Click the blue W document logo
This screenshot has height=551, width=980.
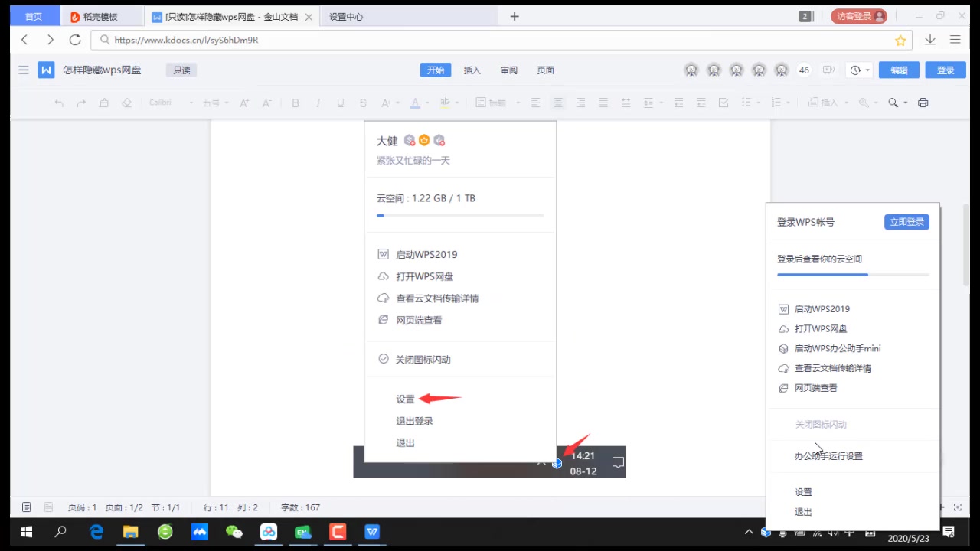click(47, 70)
